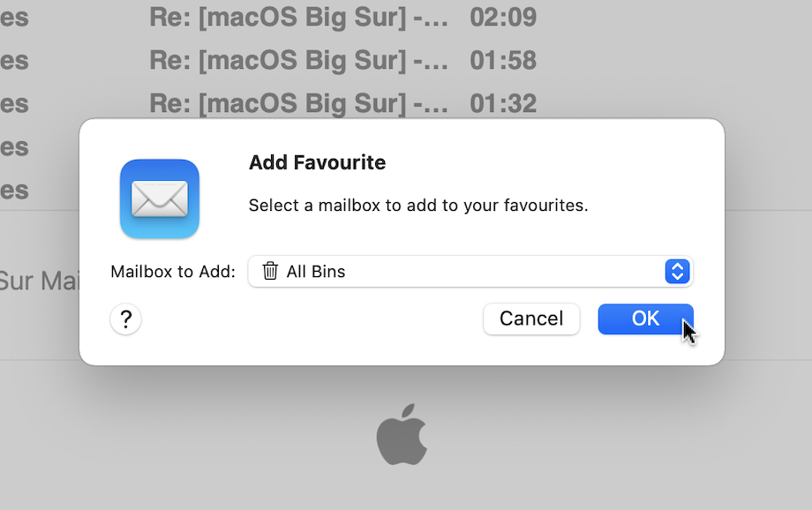Click the grey Apple logo below dialog
The image size is (812, 510).
(402, 434)
